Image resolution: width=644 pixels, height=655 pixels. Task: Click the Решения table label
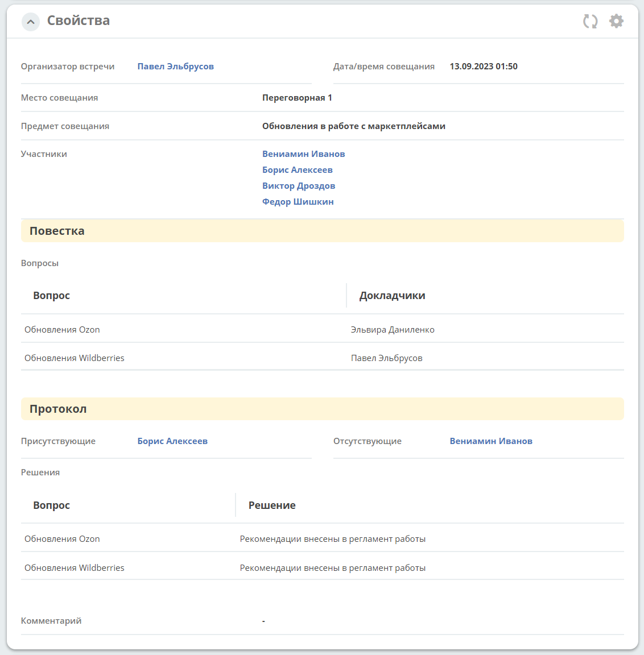click(x=40, y=472)
